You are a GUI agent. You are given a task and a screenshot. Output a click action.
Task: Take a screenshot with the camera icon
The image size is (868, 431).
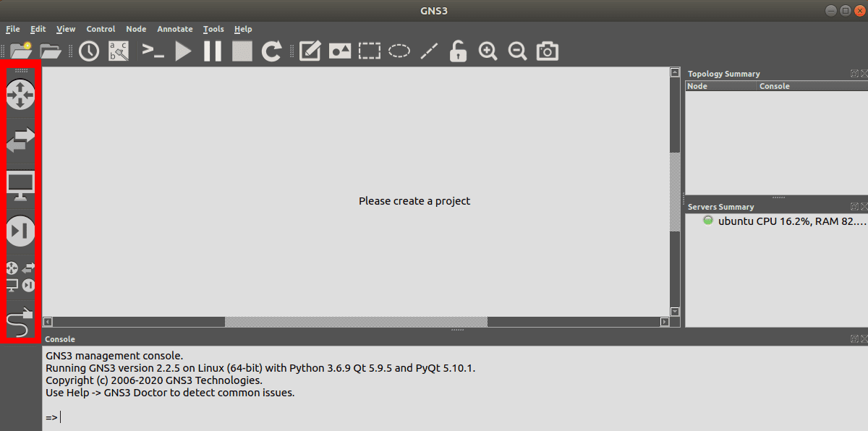[548, 51]
